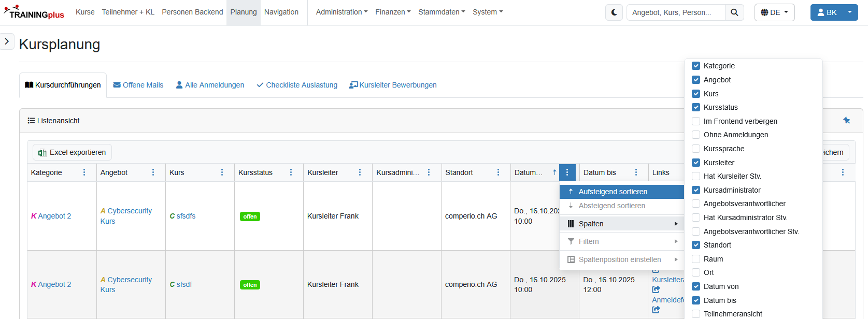
Task: Expand the sidebar with chevron arrow
Action: tap(7, 41)
